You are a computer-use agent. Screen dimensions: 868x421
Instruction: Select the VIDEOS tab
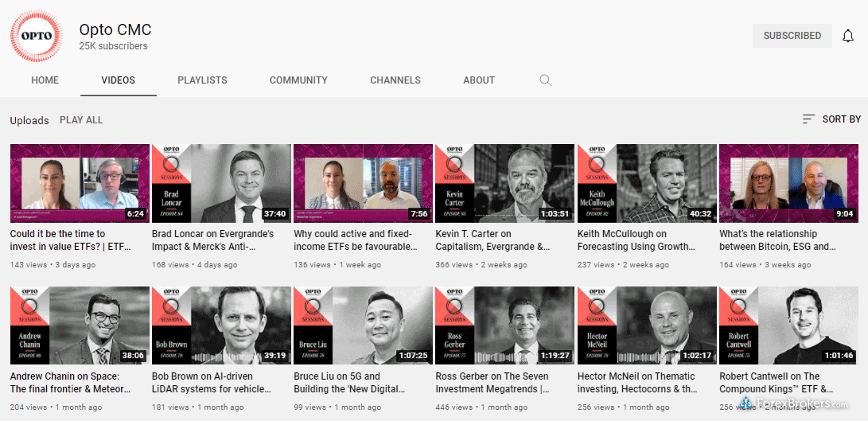pyautogui.click(x=118, y=80)
